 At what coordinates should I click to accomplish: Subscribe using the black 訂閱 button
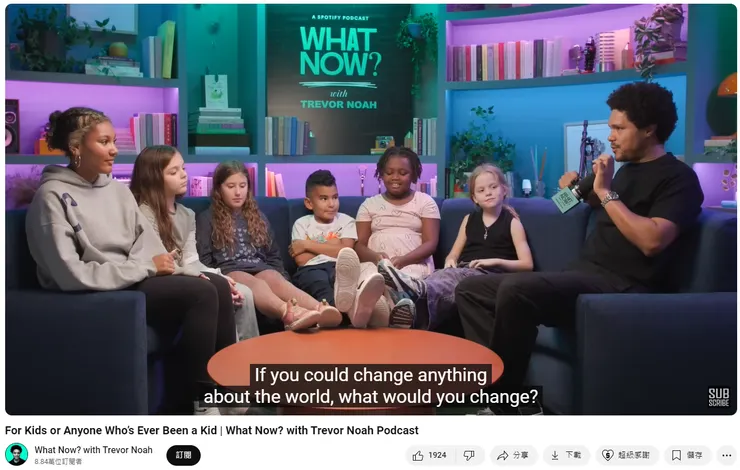tap(183, 455)
